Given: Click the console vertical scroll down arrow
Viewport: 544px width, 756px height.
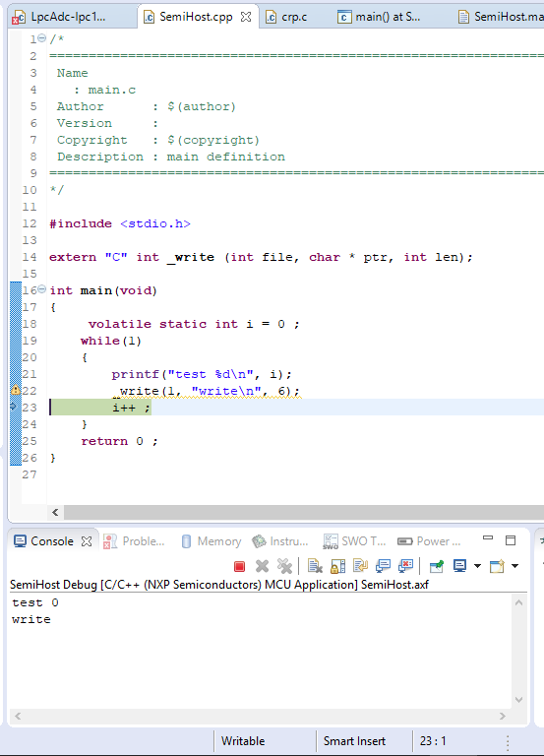Looking at the screenshot, I should 519,700.
